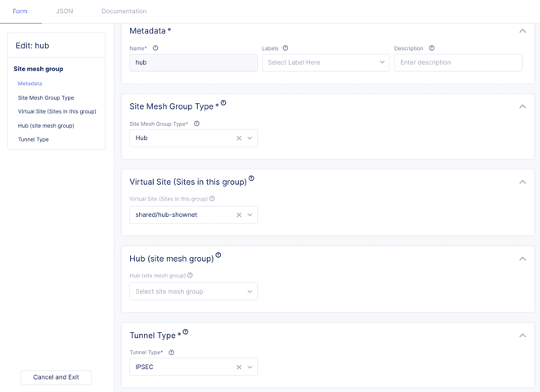540x392 pixels.
Task: Click help icon on Site Mesh Group Type heading
Action: [223, 103]
